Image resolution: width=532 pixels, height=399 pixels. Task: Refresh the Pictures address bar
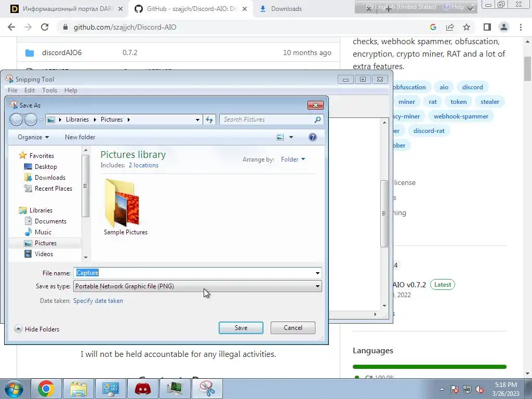(x=209, y=119)
